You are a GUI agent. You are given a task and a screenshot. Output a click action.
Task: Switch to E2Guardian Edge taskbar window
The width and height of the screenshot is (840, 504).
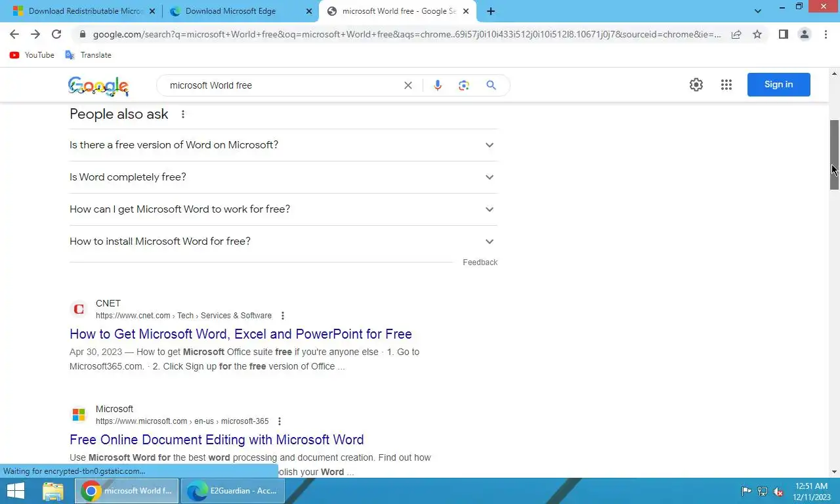tap(233, 491)
